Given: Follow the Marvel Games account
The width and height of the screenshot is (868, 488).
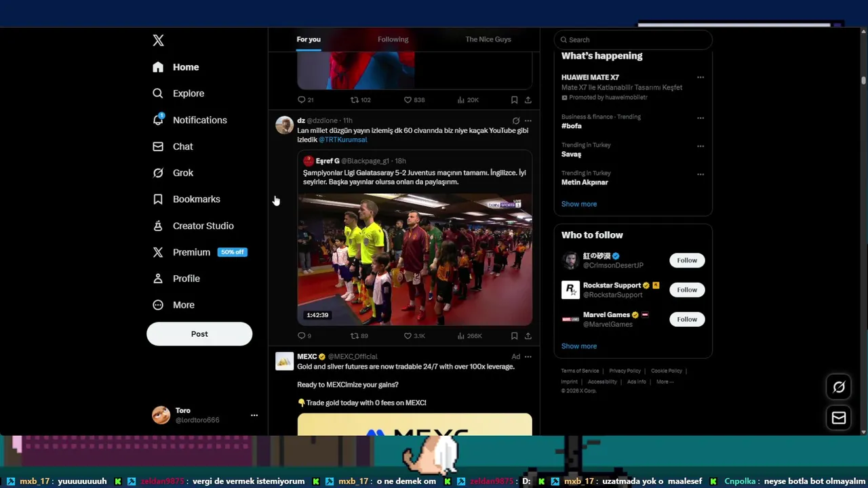Looking at the screenshot, I should point(687,319).
